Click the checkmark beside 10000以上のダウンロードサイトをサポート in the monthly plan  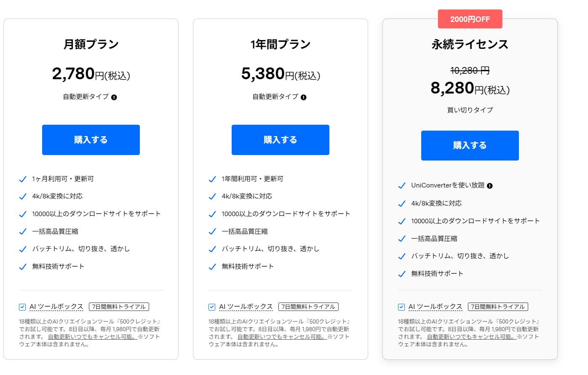tap(23, 214)
